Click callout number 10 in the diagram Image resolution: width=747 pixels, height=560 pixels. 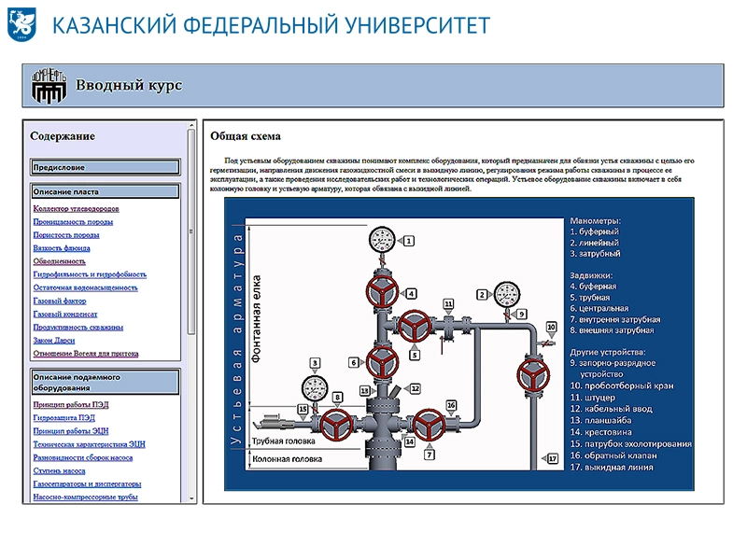pos(551,327)
